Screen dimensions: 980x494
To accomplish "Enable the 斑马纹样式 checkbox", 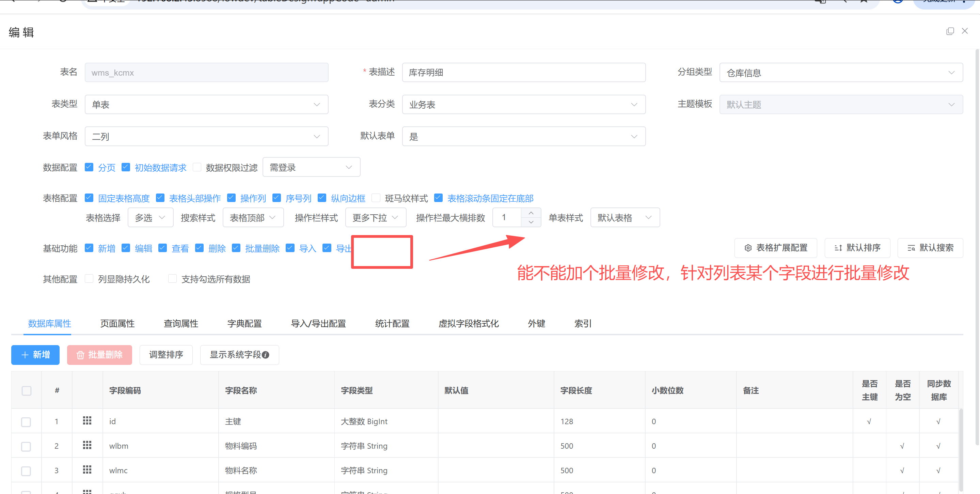I will (376, 198).
